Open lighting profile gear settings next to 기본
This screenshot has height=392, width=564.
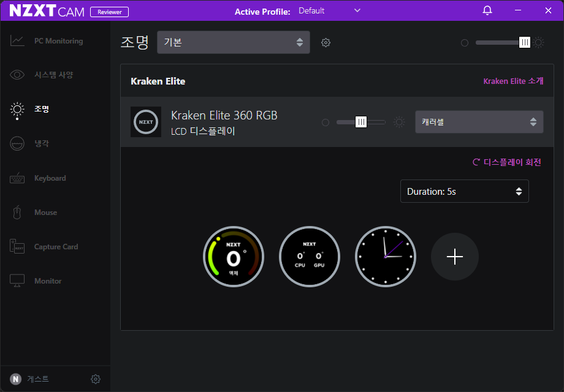tap(326, 42)
